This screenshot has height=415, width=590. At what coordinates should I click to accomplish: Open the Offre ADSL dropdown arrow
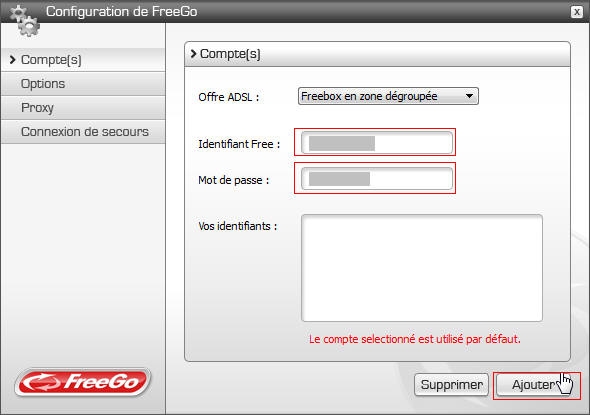[469, 96]
